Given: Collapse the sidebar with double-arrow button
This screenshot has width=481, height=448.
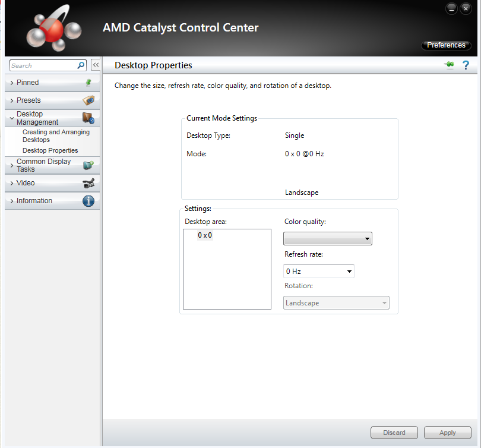Looking at the screenshot, I should (96, 65).
